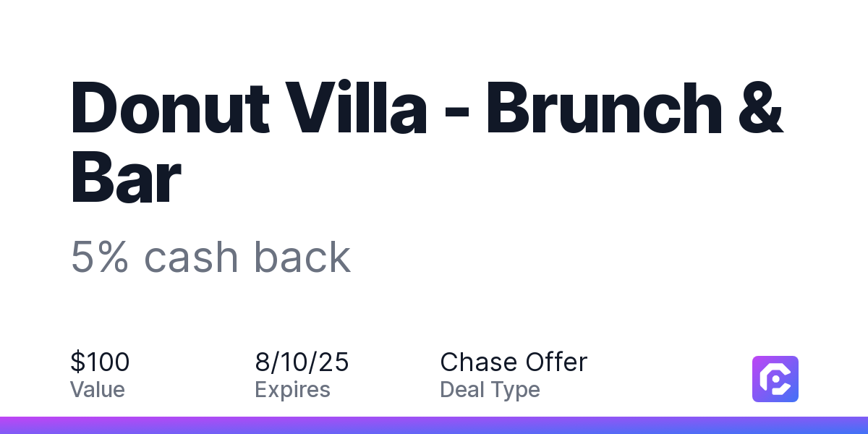This screenshot has width=868, height=434.
Task: Select the 5% cash back subtitle
Action: point(210,257)
